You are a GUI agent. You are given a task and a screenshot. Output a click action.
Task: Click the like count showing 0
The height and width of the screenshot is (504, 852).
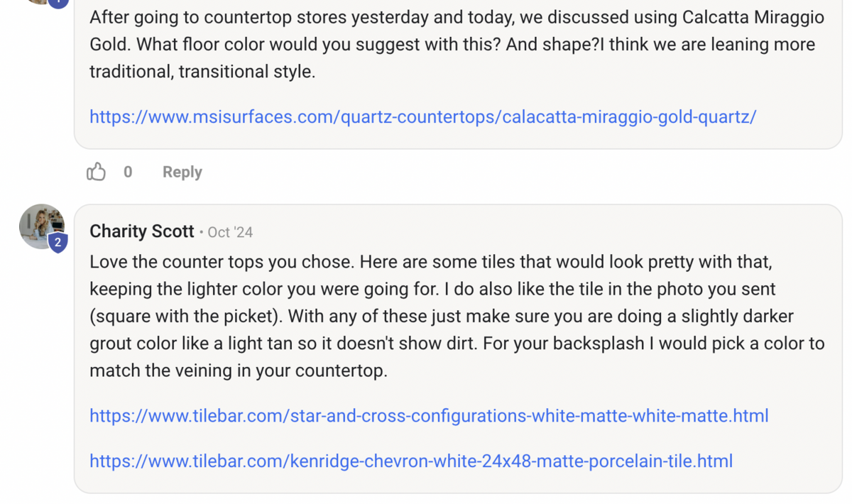point(128,172)
